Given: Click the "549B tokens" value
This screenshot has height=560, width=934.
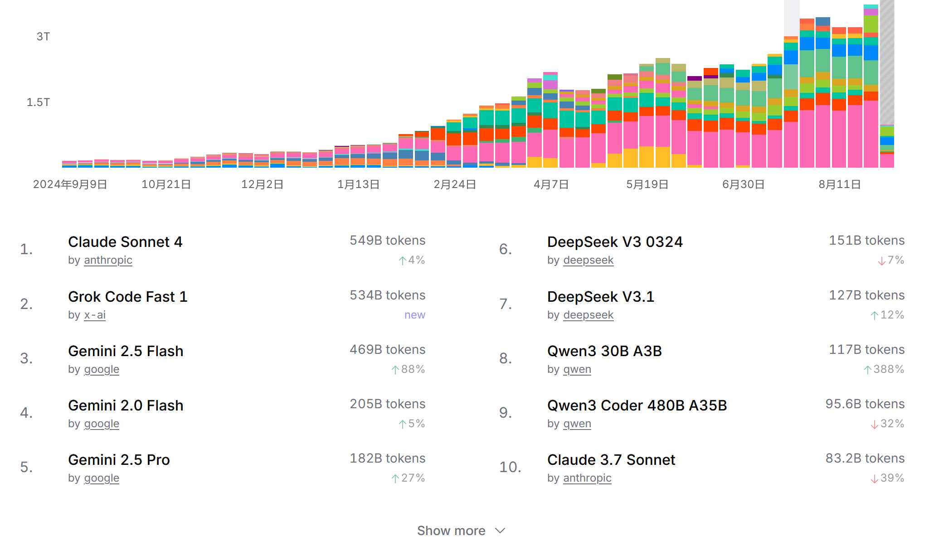Looking at the screenshot, I should click(x=388, y=241).
